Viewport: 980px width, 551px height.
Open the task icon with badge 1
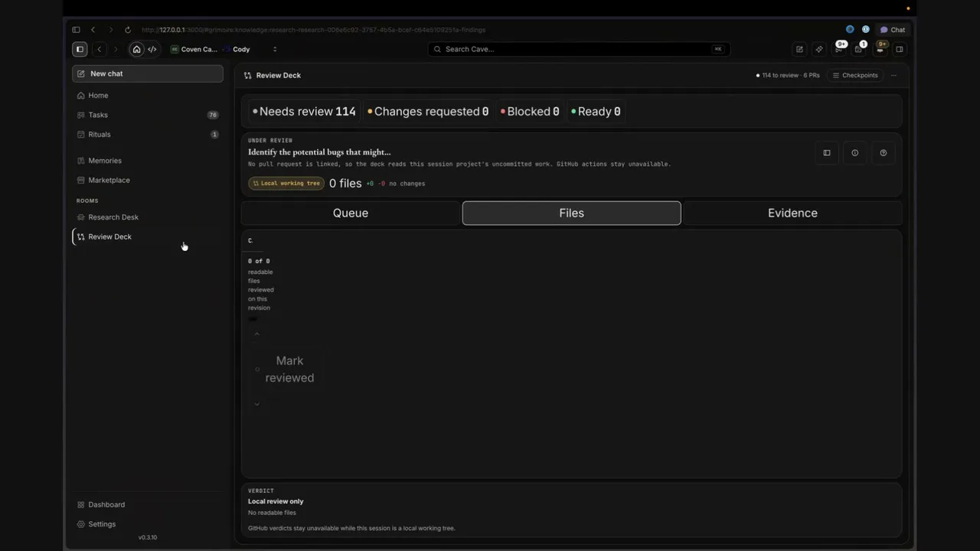pyautogui.click(x=859, y=48)
